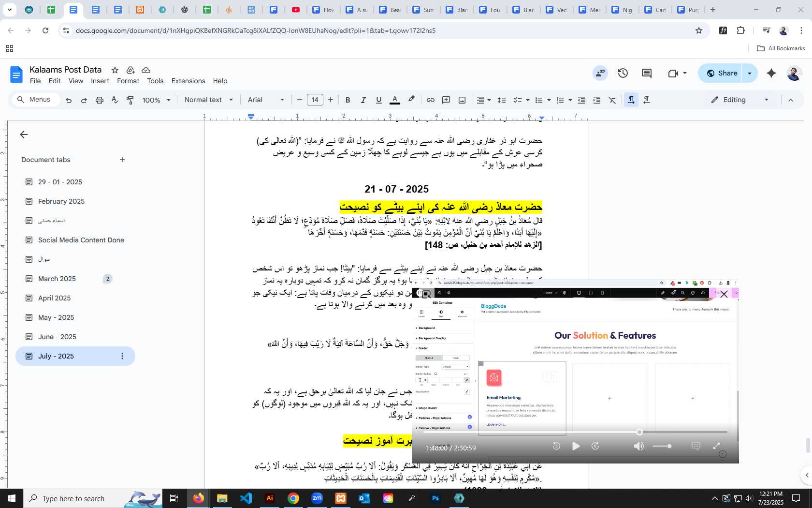812x508 pixels.
Task: Open the highlight color picker
Action: (x=411, y=100)
